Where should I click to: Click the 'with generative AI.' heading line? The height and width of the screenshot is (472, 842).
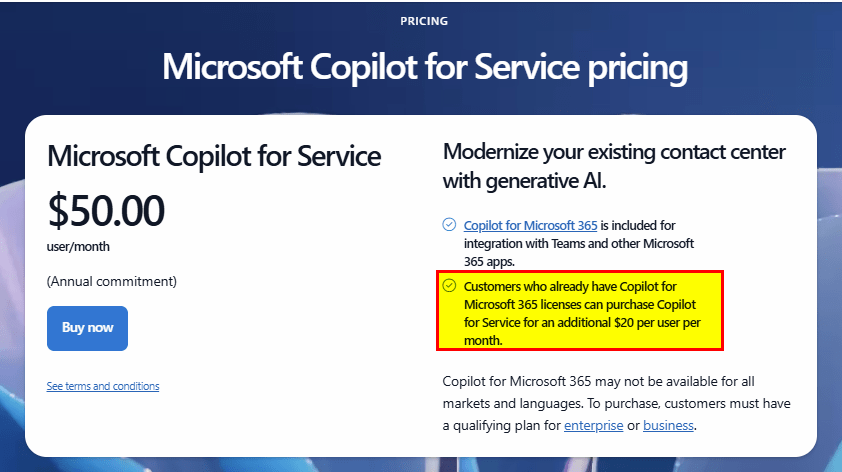[x=526, y=183]
